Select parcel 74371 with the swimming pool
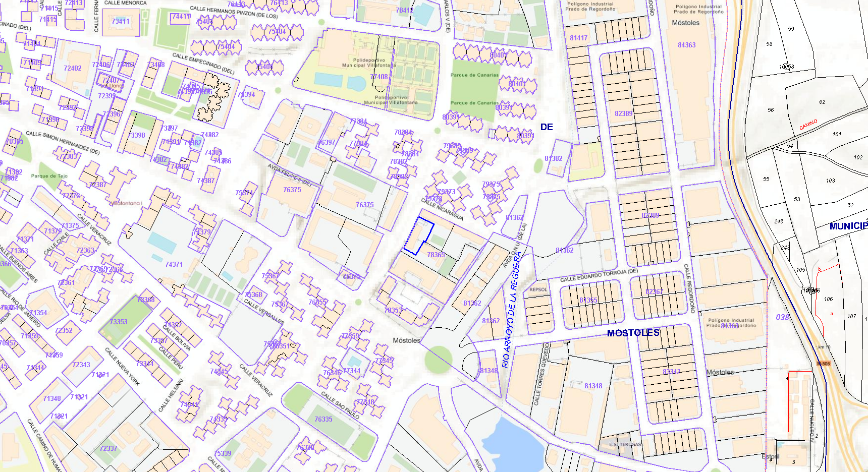Viewport: 868px width, 472px height. [174, 264]
